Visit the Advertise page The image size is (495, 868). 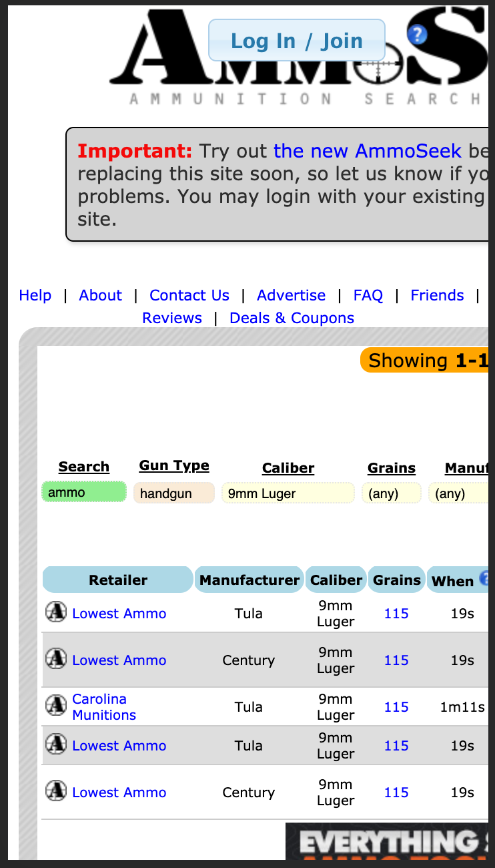pyautogui.click(x=292, y=295)
